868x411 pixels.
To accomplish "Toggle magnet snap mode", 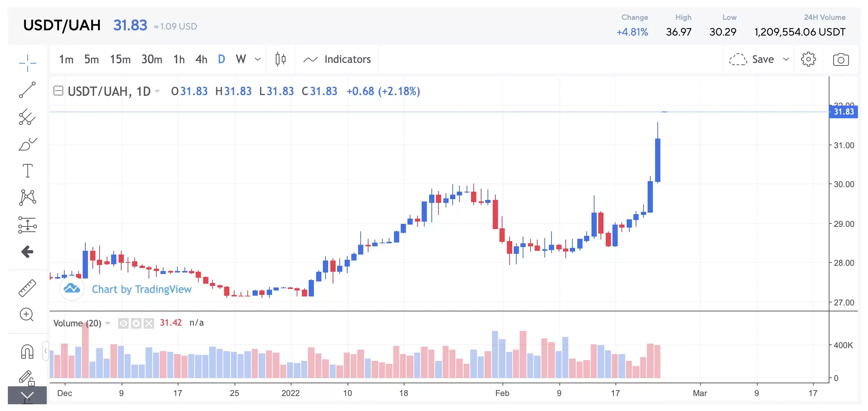I will (x=27, y=351).
